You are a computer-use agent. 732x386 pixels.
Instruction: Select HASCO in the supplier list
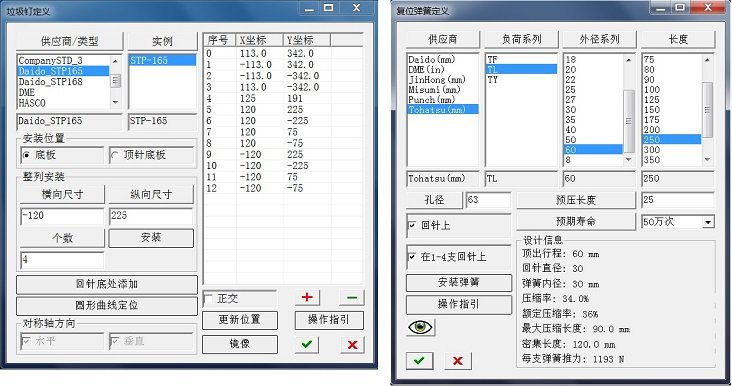(x=63, y=103)
